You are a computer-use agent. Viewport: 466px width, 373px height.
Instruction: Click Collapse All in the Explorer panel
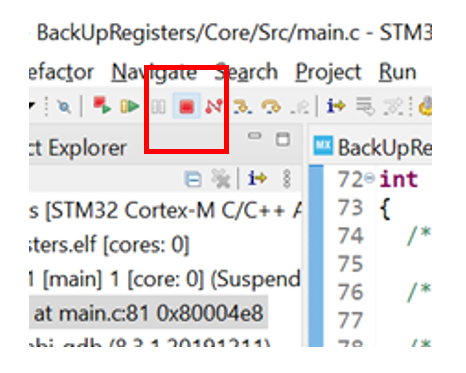click(193, 179)
